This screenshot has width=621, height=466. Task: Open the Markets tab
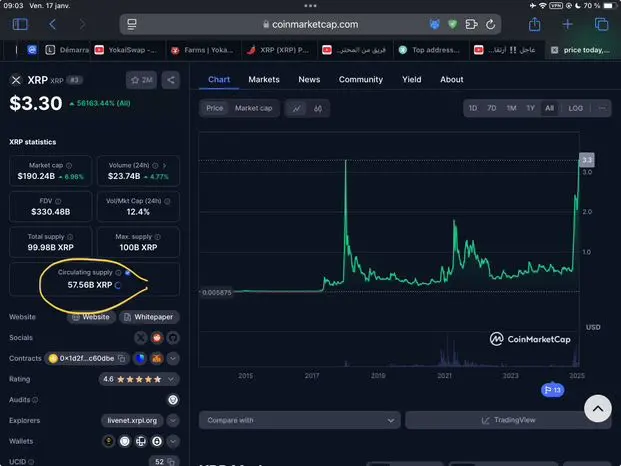pos(264,80)
